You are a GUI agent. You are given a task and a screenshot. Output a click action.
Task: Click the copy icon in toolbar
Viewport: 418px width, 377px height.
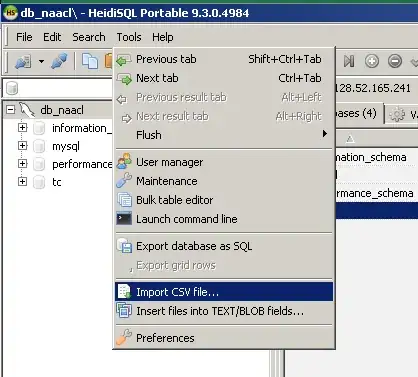(x=90, y=61)
